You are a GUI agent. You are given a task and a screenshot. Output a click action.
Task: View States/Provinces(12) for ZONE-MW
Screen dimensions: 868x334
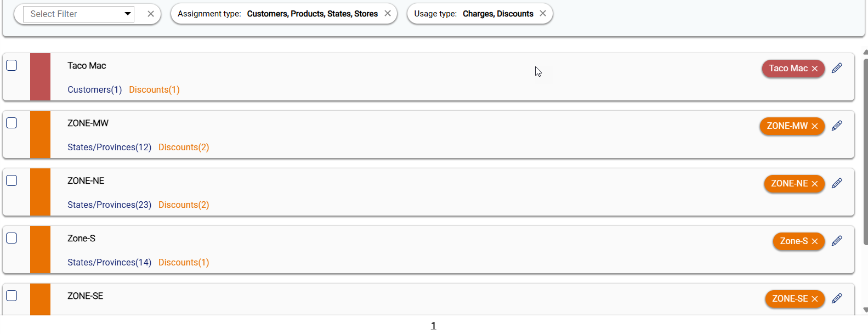click(x=109, y=147)
